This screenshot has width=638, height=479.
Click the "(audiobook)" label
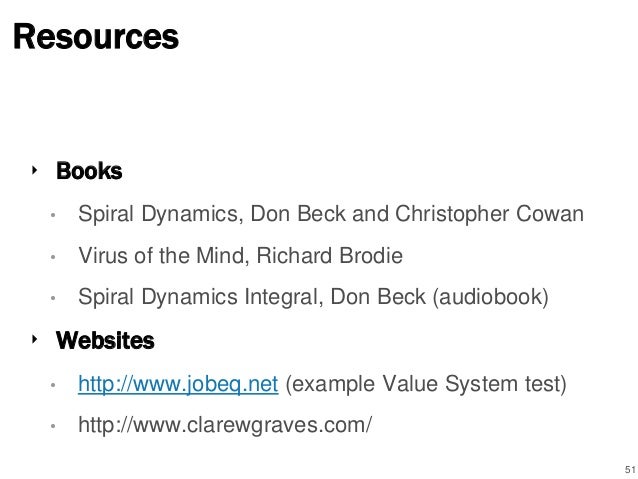coord(491,297)
